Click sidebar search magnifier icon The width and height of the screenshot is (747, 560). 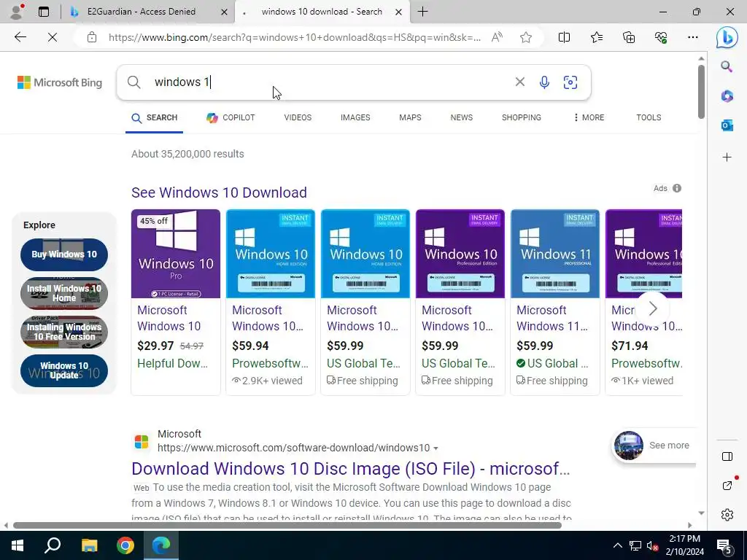coord(727,66)
